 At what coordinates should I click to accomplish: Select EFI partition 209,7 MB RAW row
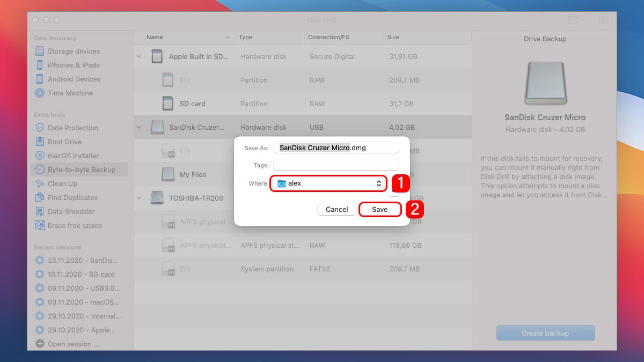coord(303,80)
